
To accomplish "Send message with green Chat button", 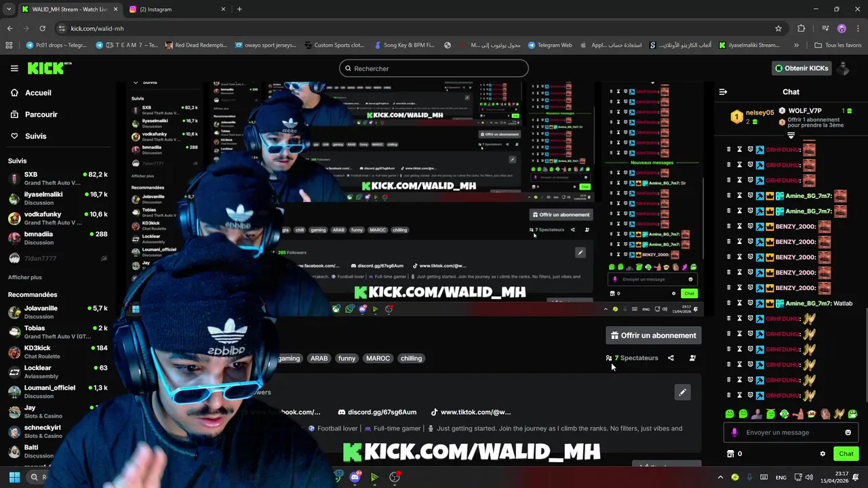I will [846, 454].
